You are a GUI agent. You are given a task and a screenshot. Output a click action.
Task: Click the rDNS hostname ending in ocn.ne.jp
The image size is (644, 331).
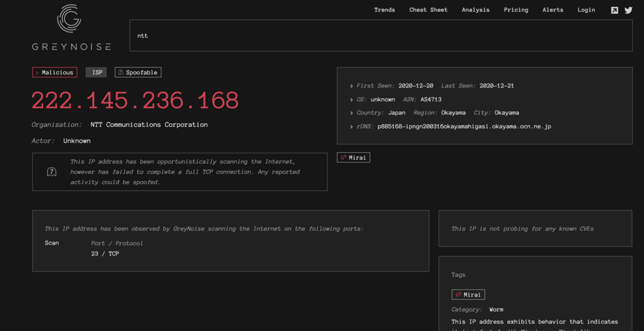point(464,127)
